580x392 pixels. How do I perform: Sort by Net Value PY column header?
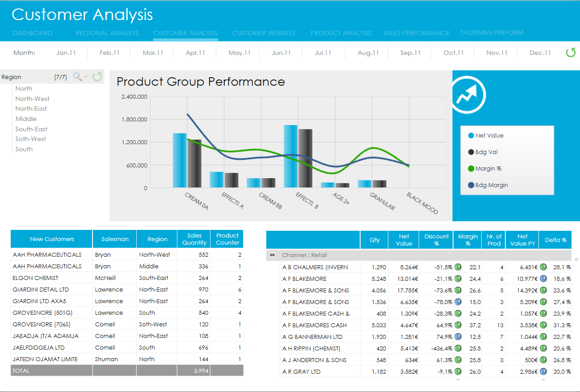pyautogui.click(x=522, y=240)
